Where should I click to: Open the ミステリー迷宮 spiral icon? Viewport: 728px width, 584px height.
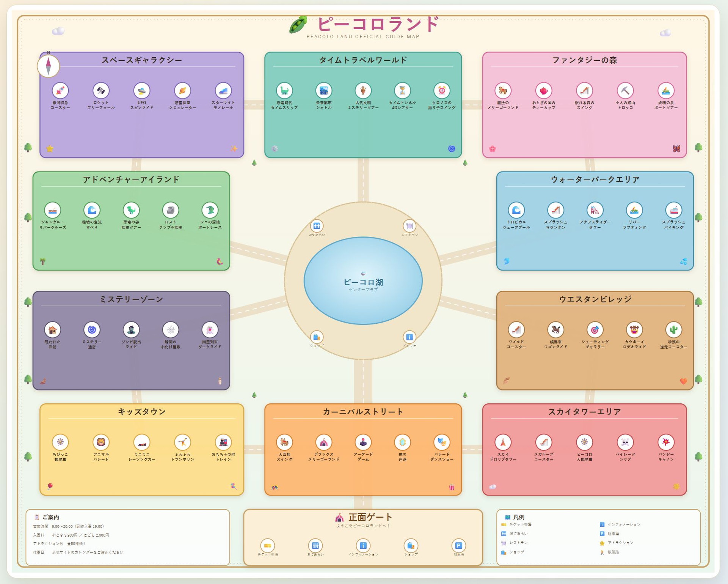coord(92,330)
